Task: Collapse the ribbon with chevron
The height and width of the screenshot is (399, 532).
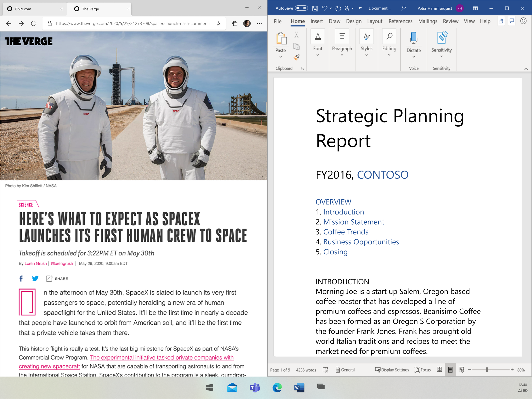Action: (526, 69)
